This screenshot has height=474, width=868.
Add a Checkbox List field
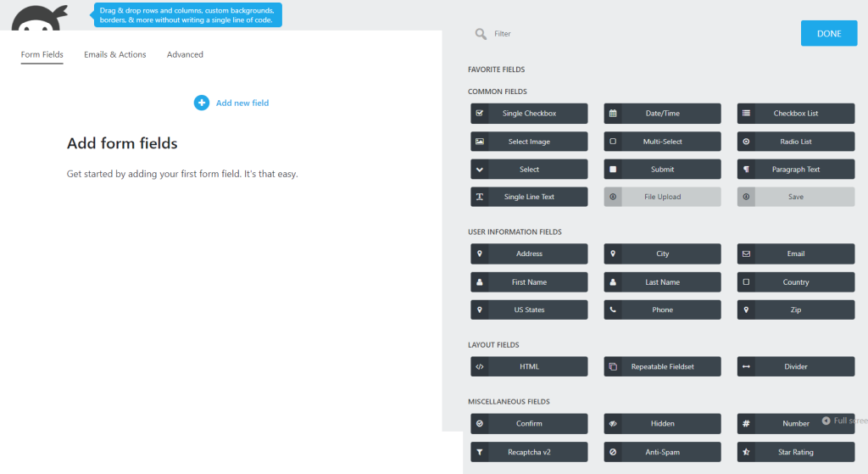[x=796, y=113]
